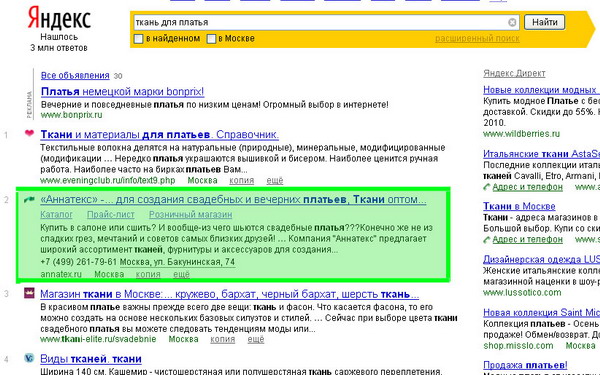Open 'Адрес и телефон' under Итальянские ткани ad
600x375 pixels.
click(x=528, y=187)
